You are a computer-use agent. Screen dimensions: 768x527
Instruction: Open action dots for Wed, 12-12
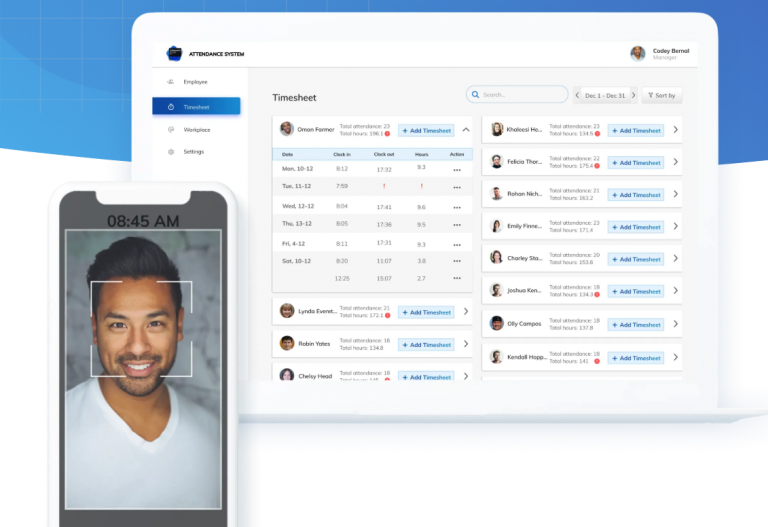(457, 208)
